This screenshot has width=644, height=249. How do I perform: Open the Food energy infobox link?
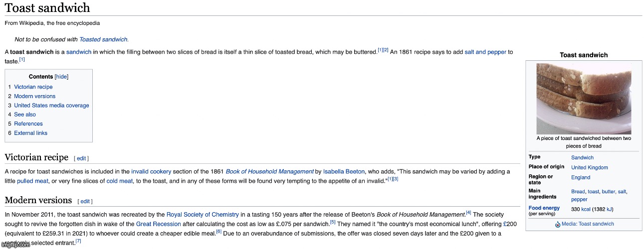click(544, 208)
